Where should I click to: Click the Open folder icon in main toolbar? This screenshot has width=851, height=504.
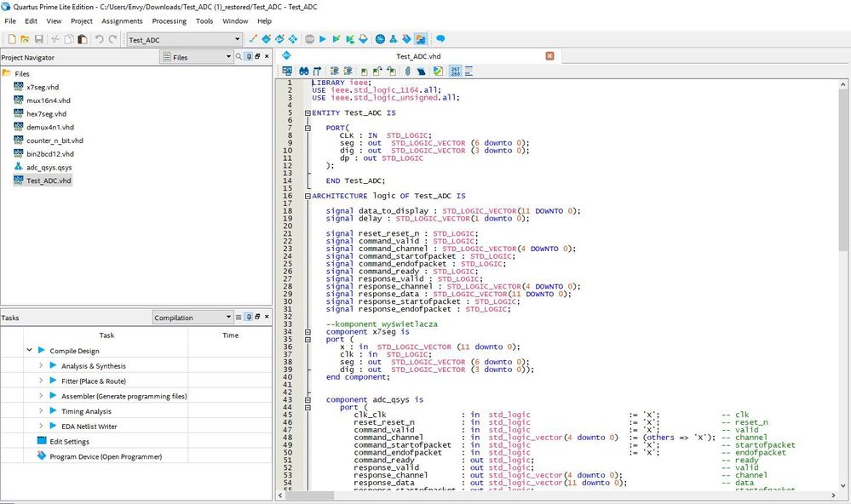click(26, 39)
